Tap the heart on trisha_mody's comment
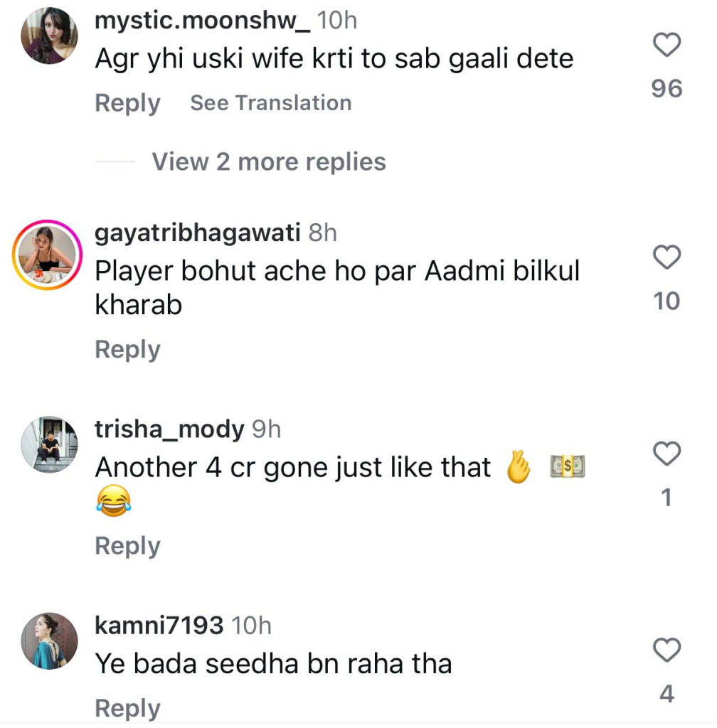Viewport: 717px width, 728px height. (666, 454)
